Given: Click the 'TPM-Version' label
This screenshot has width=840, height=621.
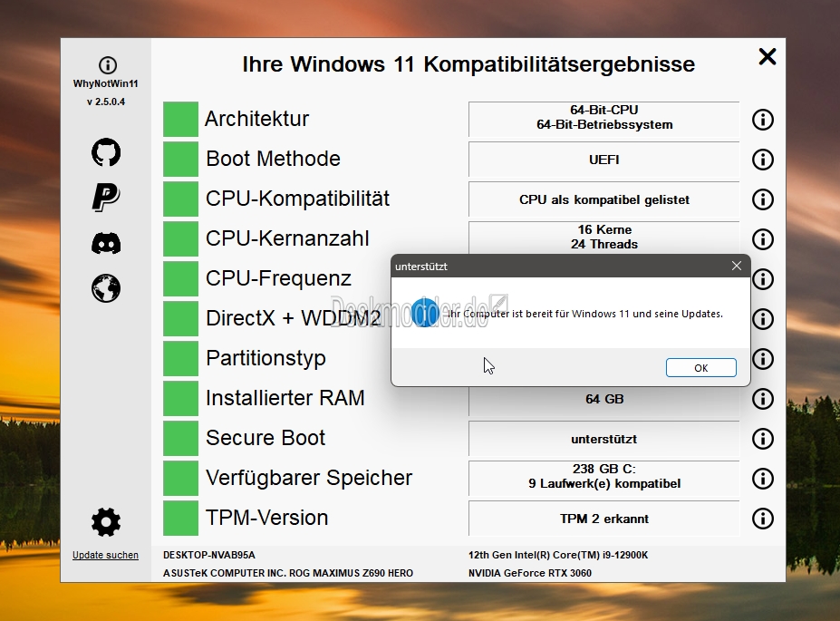Looking at the screenshot, I should point(266,518).
